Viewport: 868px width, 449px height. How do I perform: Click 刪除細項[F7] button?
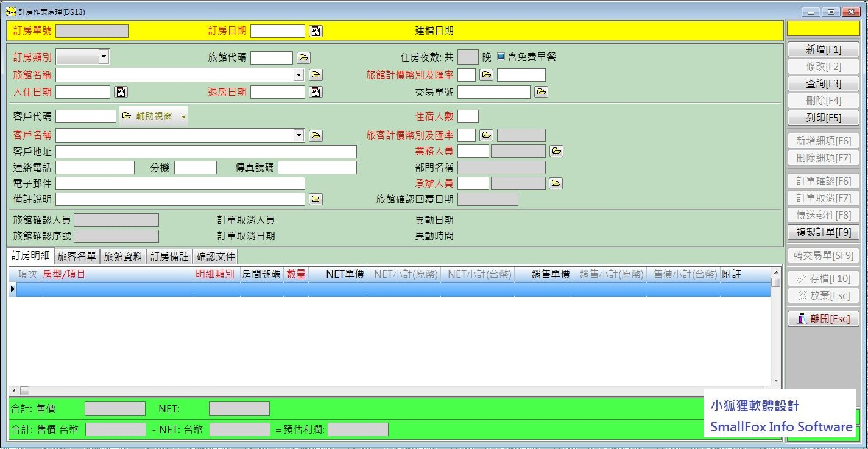[x=824, y=158]
